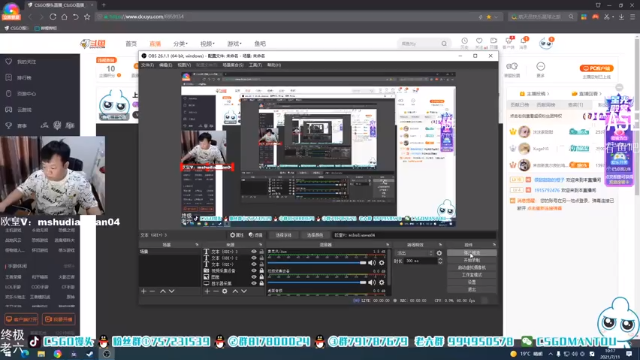640x360 pixels.
Task: Toggle visibility of the 文本 (GDI+) 2 source
Action: [254, 258]
